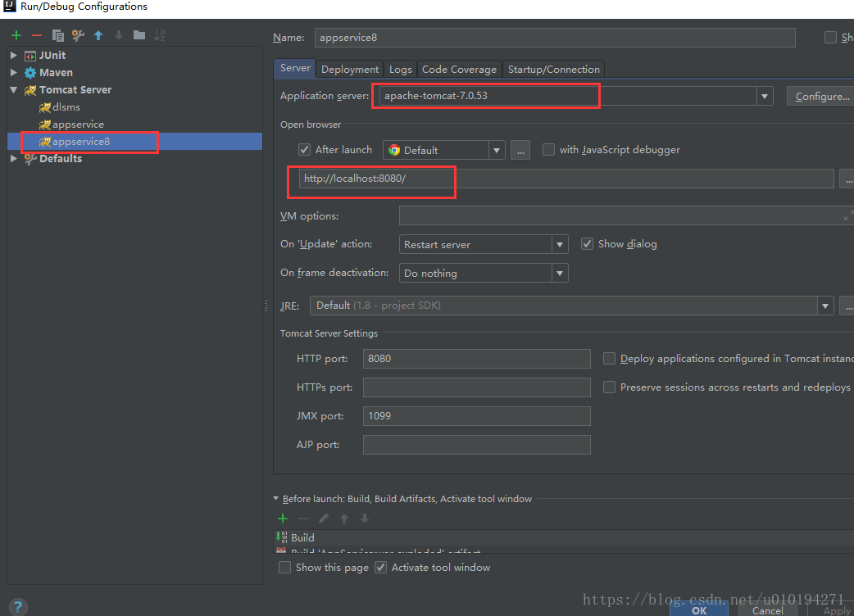854x616 pixels.
Task: Toggle After launch checkbox
Action: tap(304, 150)
